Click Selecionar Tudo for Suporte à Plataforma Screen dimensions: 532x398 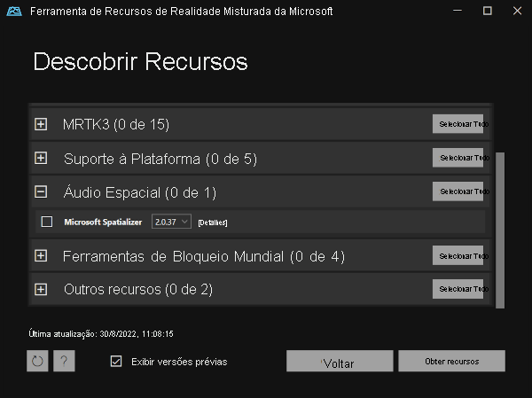click(458, 158)
